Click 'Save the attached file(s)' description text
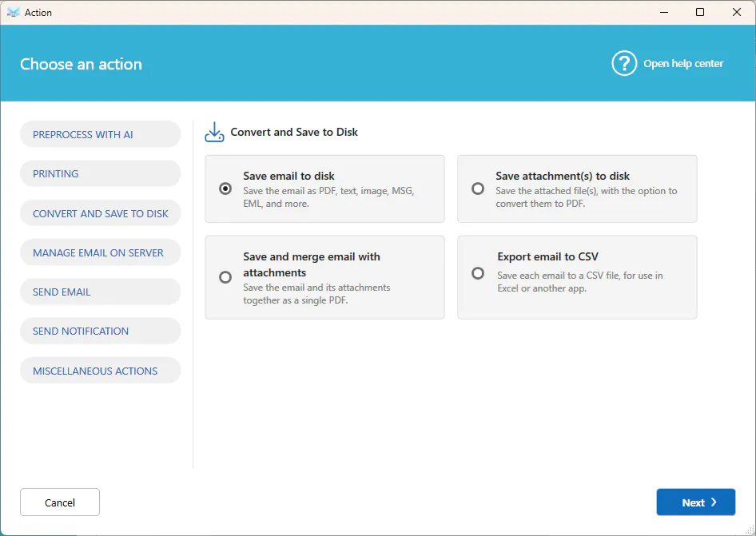The height and width of the screenshot is (536, 756). tap(587, 197)
